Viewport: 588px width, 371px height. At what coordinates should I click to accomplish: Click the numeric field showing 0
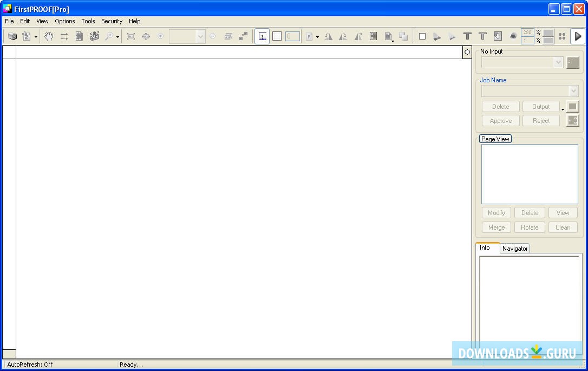pyautogui.click(x=292, y=36)
